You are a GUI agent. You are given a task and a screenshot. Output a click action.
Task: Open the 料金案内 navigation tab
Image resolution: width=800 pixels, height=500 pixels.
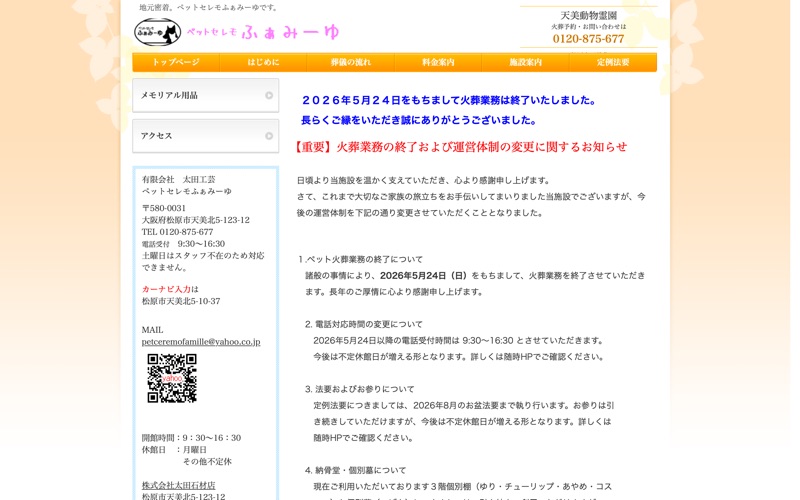(438, 62)
